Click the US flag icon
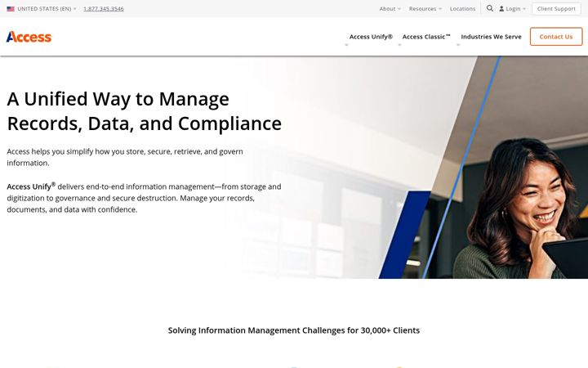The image size is (588, 368). click(11, 9)
